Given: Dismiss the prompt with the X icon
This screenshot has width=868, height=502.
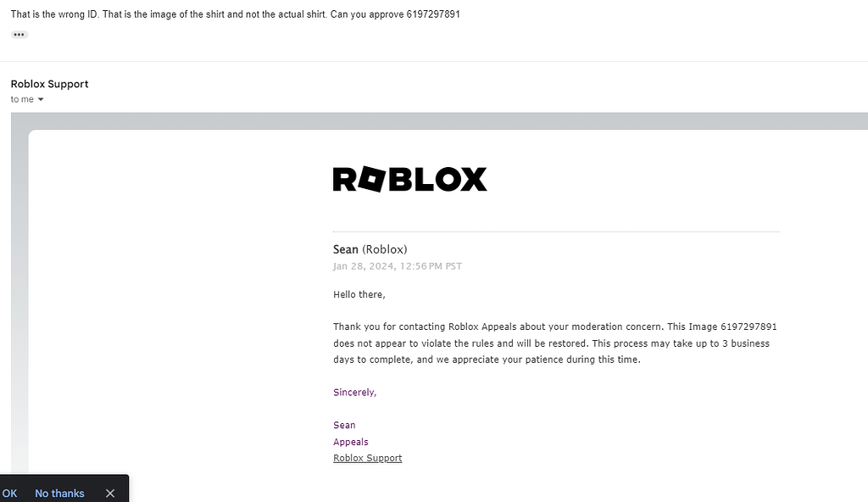Looking at the screenshot, I should click(110, 494).
